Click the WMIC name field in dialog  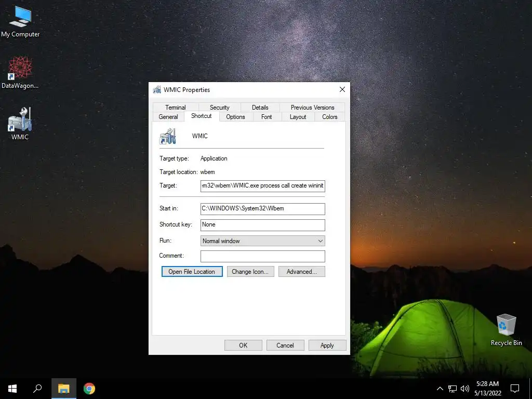(x=200, y=136)
